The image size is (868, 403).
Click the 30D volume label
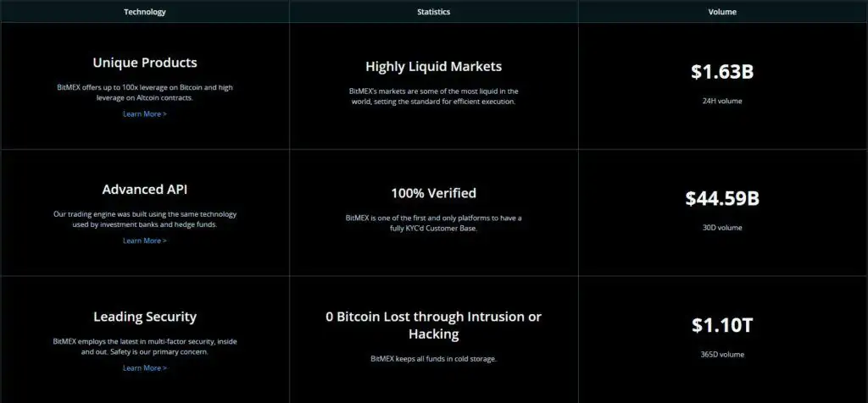[722, 228]
